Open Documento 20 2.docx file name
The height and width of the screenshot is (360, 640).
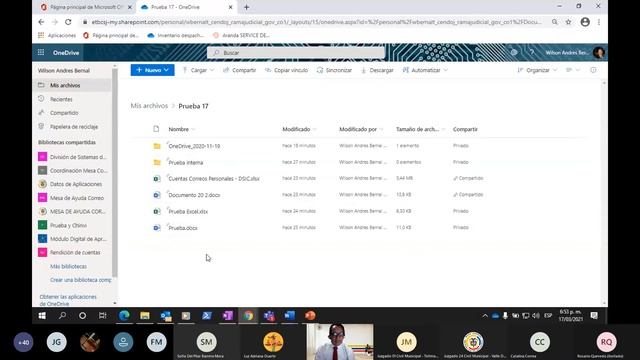(x=194, y=195)
